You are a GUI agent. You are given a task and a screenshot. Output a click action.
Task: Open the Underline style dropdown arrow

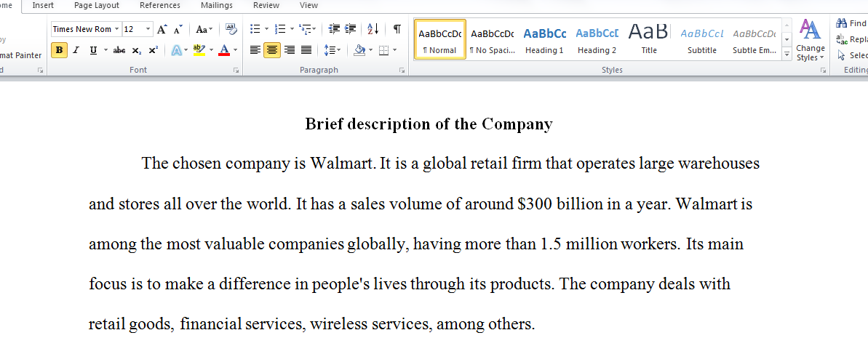(x=105, y=50)
